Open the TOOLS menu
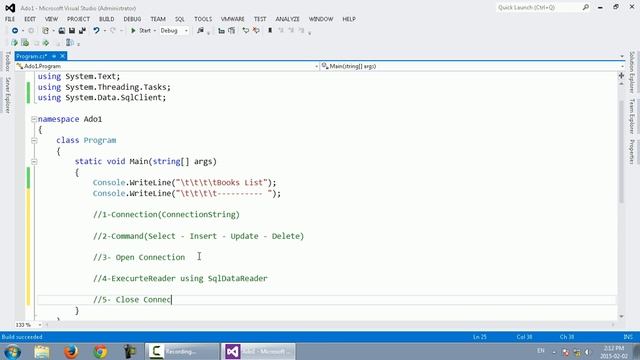 (203, 19)
